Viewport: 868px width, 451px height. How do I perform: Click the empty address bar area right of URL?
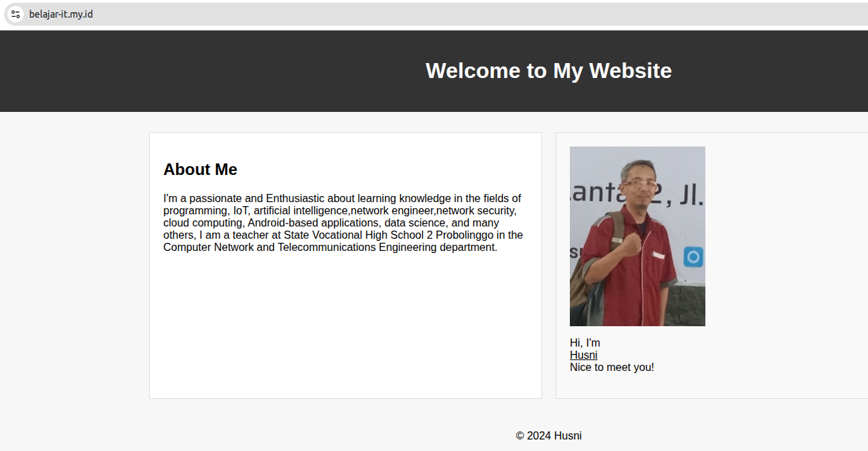pos(474,14)
